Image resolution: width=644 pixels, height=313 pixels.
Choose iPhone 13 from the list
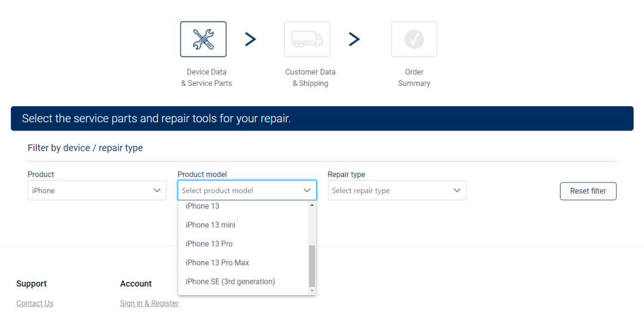pyautogui.click(x=203, y=206)
